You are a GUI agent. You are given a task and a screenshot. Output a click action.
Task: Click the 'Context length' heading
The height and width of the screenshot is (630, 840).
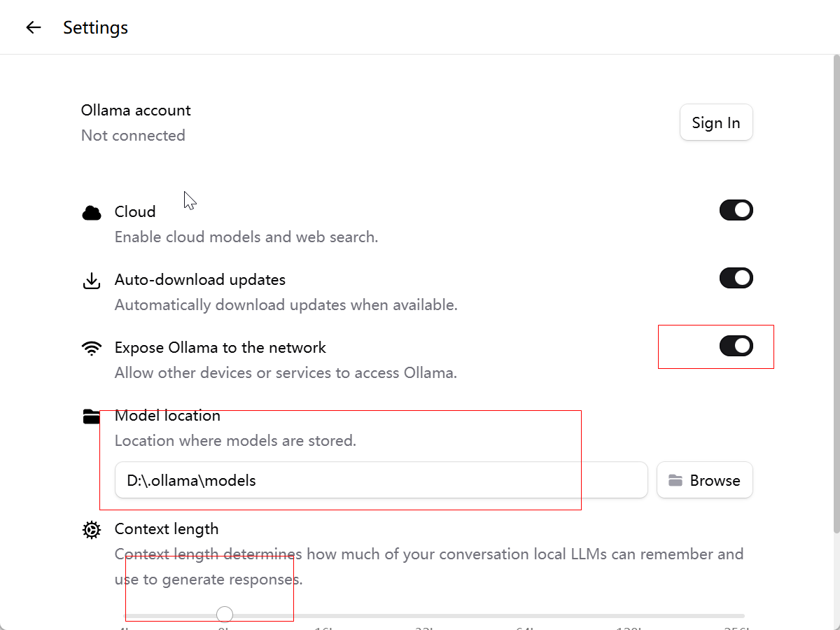[x=167, y=529]
